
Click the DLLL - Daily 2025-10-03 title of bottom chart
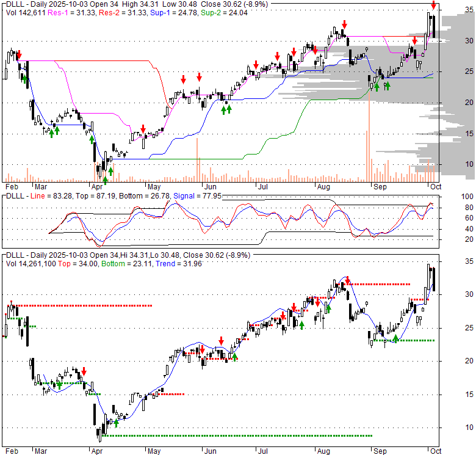point(48,255)
